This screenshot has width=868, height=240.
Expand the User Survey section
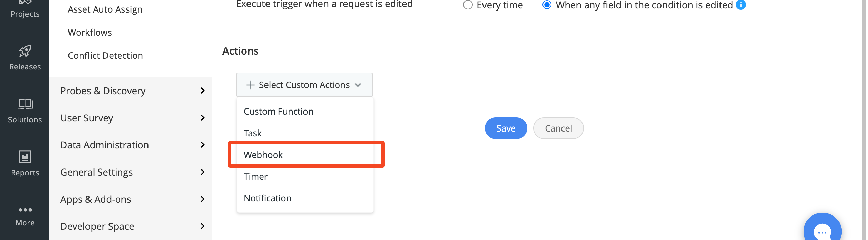(133, 118)
